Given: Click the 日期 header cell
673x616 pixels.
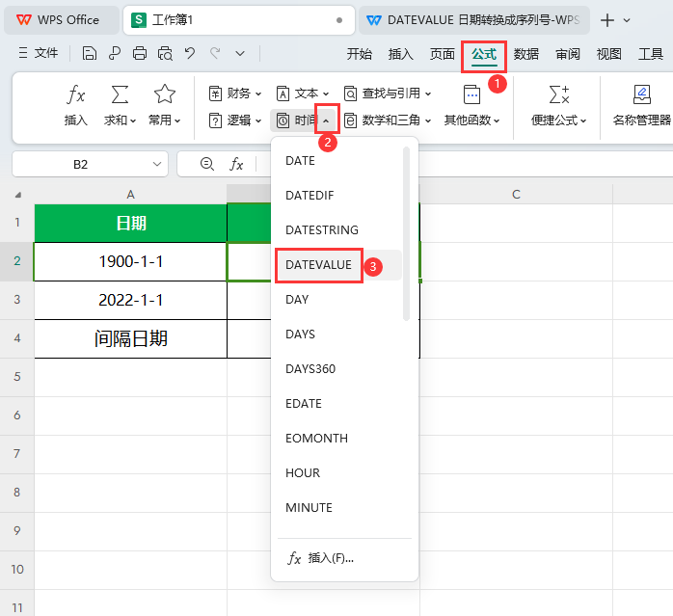Looking at the screenshot, I should pos(130,224).
